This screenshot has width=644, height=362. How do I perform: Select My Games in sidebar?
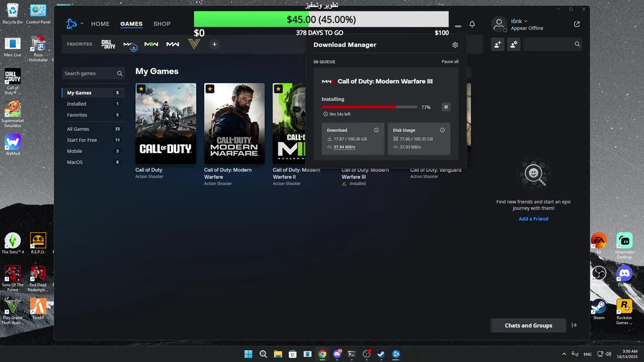pyautogui.click(x=93, y=93)
